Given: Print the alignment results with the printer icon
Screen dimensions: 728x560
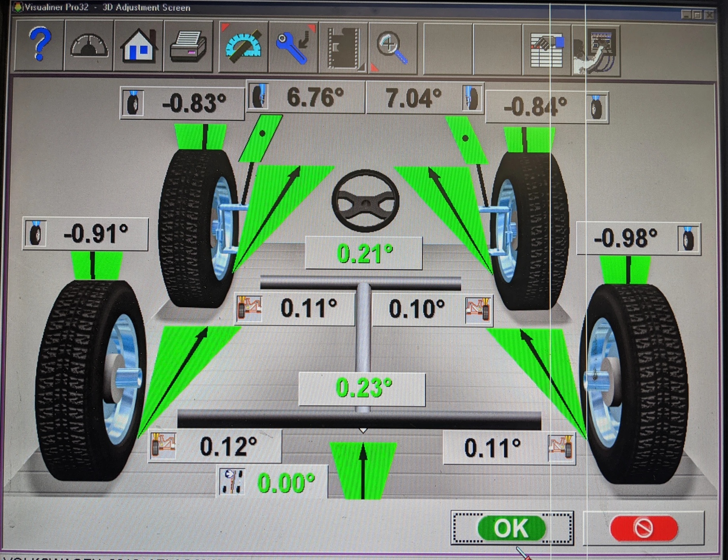Looking at the screenshot, I should point(188,47).
